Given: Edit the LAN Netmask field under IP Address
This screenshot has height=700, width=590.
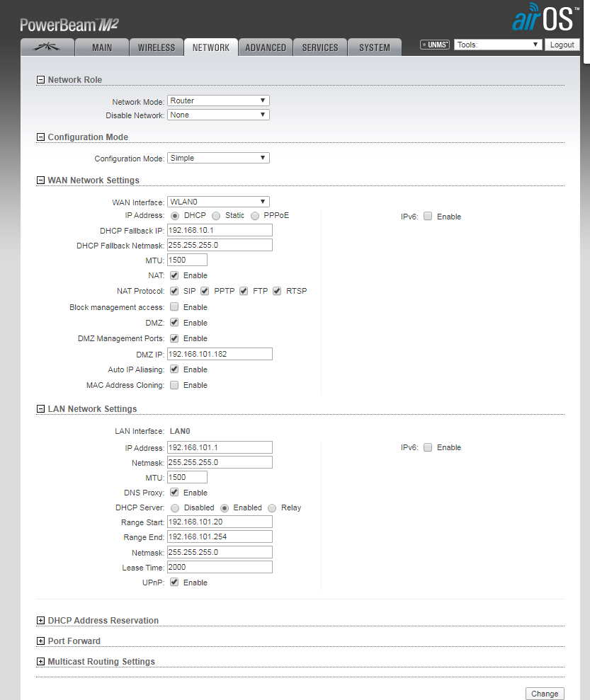Looking at the screenshot, I should click(x=220, y=462).
